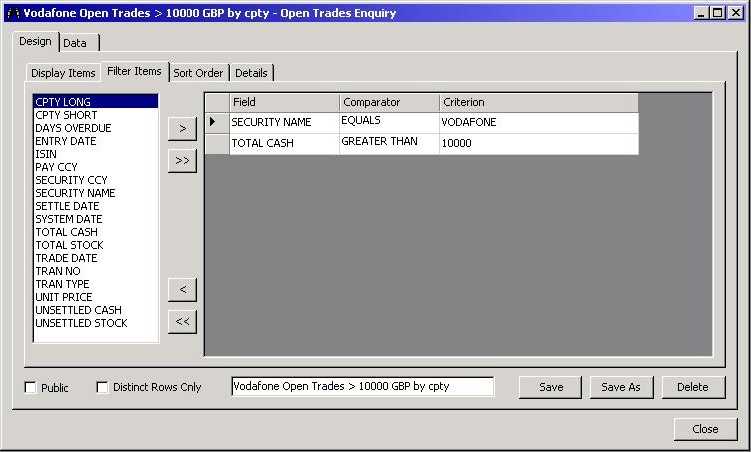Switch to the Display Items tab

click(63, 73)
